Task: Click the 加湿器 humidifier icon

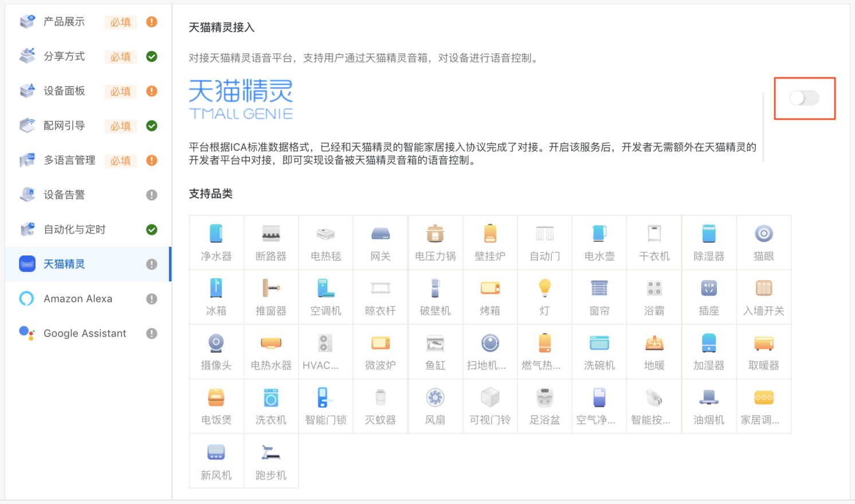Action: tap(709, 343)
